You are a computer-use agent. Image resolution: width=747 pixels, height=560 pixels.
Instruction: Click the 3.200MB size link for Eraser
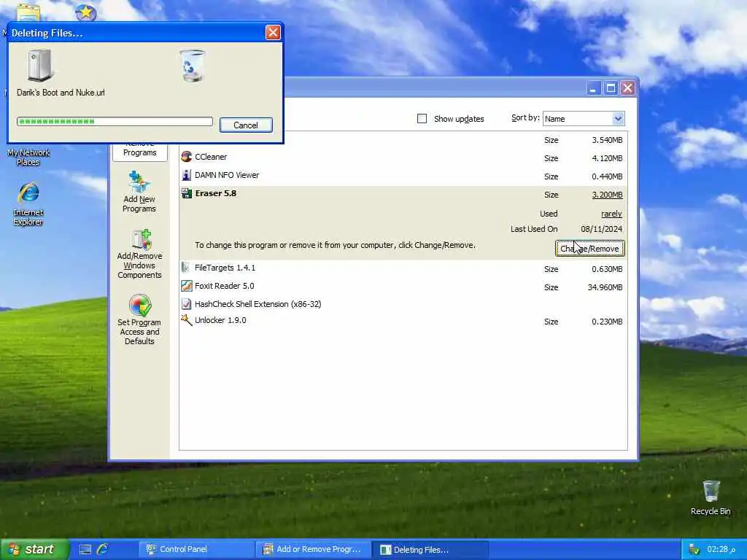(608, 195)
